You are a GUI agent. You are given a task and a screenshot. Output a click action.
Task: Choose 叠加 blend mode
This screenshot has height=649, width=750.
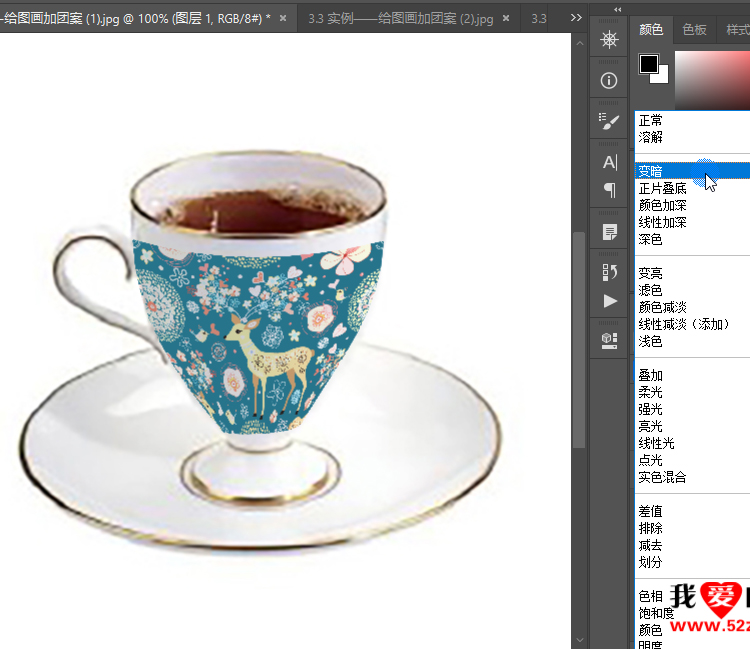[x=692, y=375]
